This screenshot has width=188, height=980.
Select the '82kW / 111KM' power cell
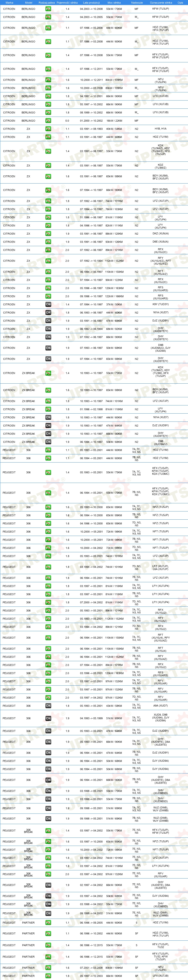114,226
